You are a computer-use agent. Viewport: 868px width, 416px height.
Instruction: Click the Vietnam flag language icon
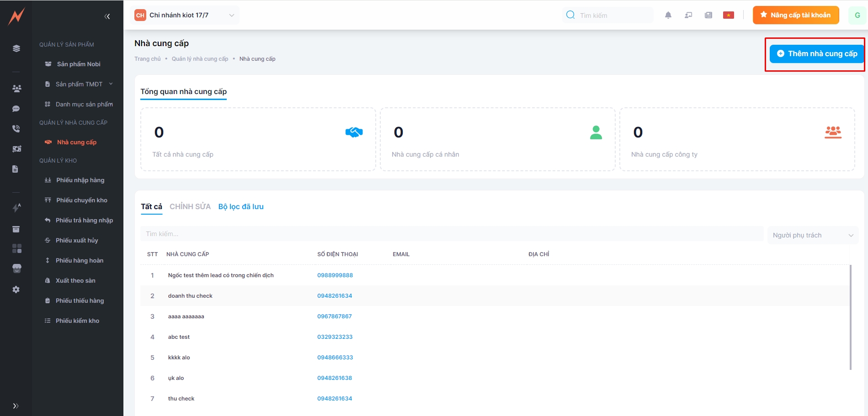click(x=728, y=15)
